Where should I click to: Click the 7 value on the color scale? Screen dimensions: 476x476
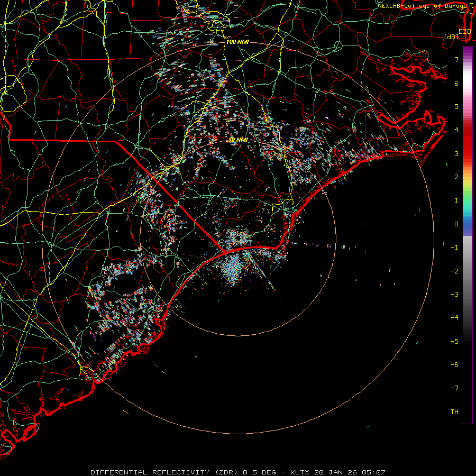456,59
